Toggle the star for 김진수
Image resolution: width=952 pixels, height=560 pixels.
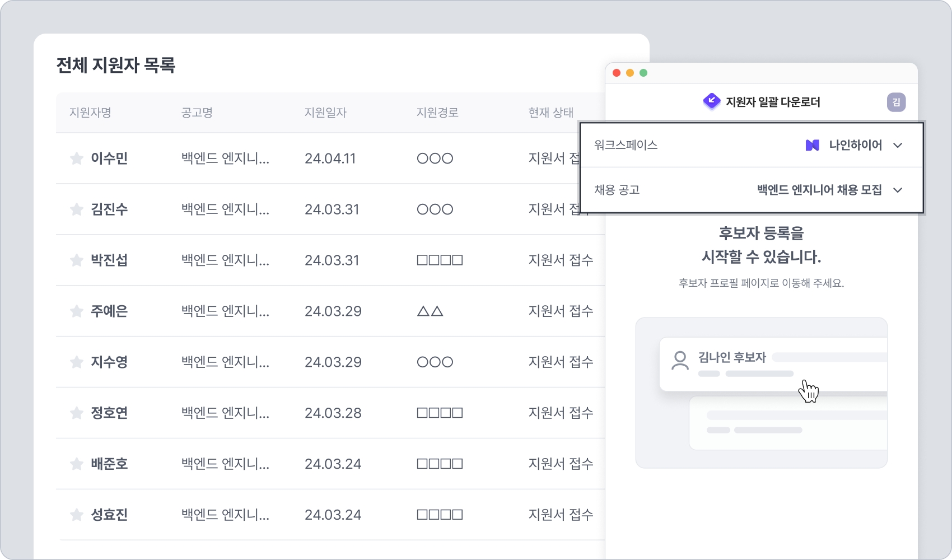pos(77,209)
